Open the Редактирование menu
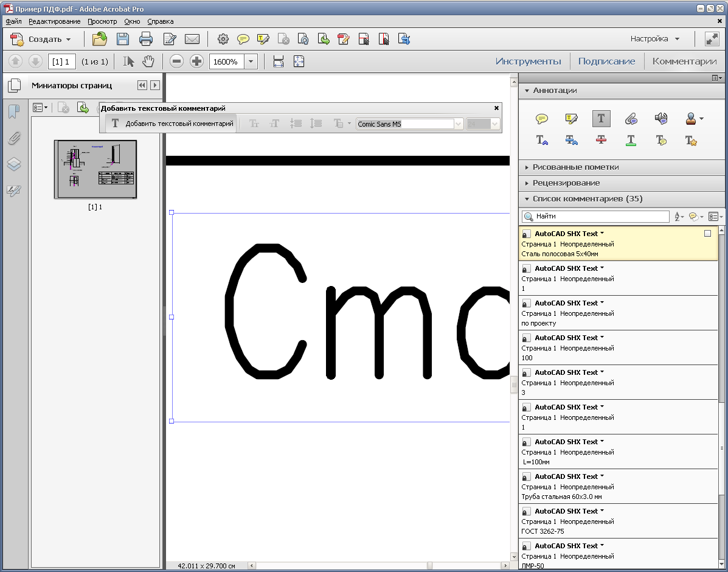Viewport: 728px width, 572px height. pos(54,21)
